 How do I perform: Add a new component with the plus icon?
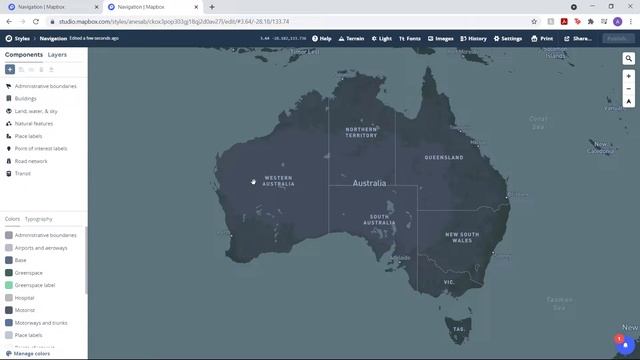pos(10,69)
